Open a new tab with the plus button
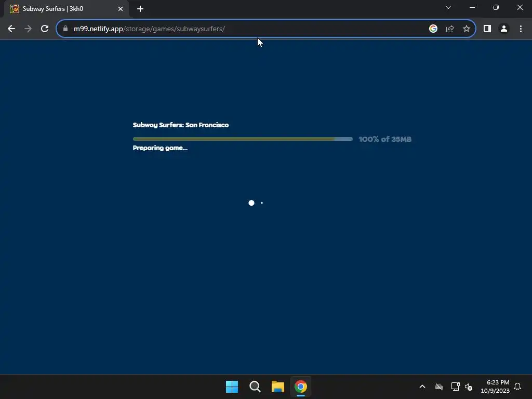The width and height of the screenshot is (532, 399). tap(140, 9)
